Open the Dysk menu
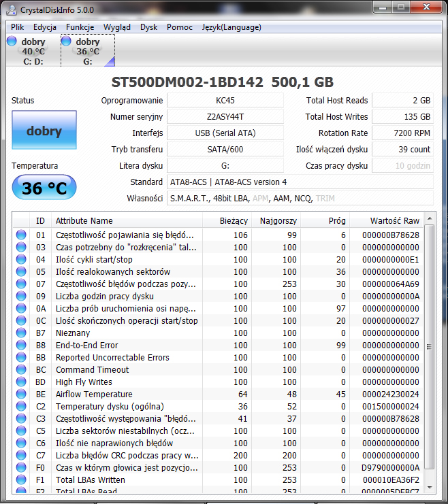The image size is (448, 504). tap(148, 27)
